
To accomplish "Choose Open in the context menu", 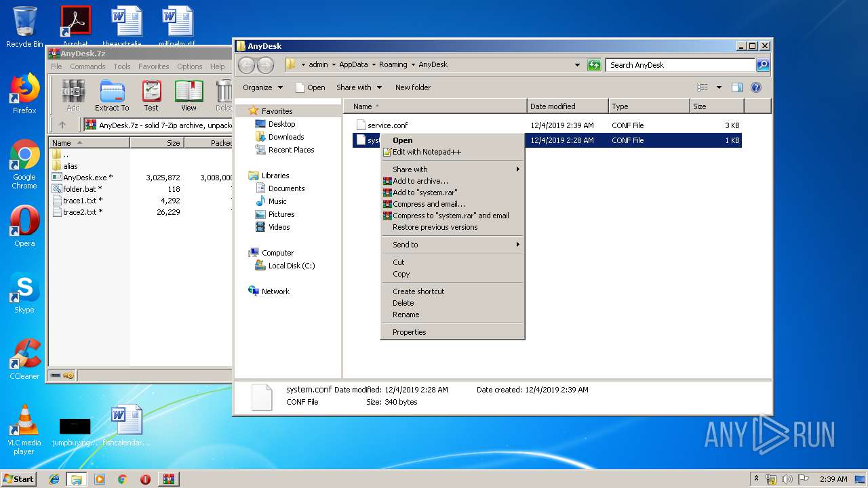I will [452, 140].
